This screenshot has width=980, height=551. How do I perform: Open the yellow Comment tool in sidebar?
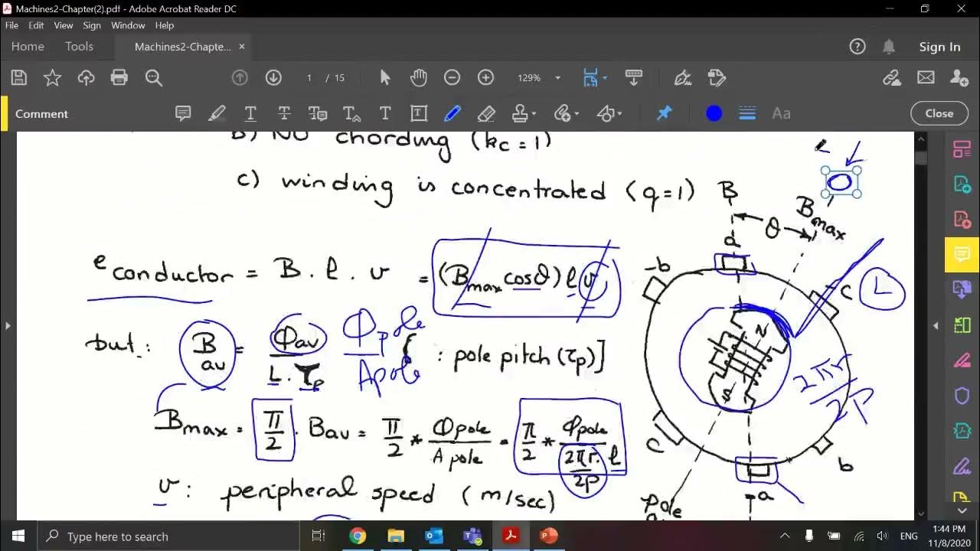(962, 255)
